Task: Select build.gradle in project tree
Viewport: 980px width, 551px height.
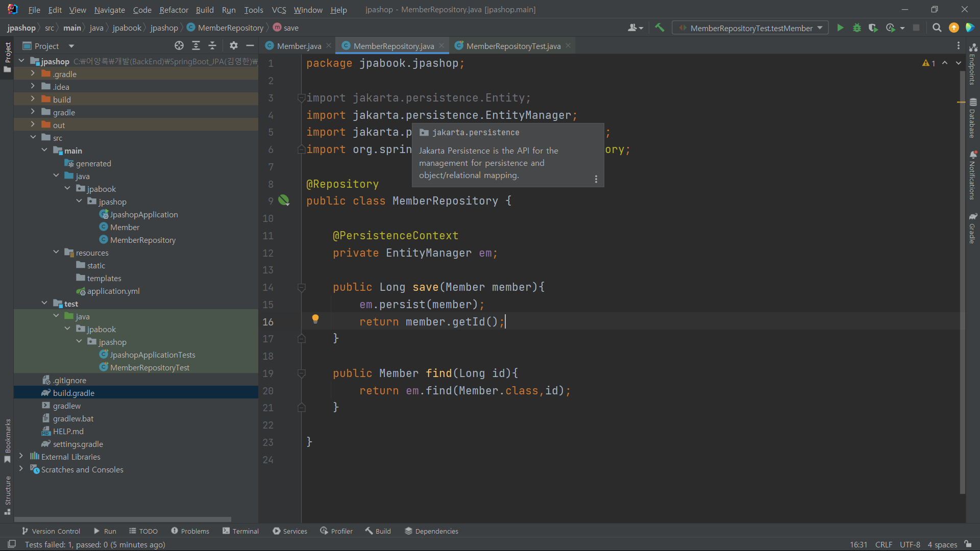Action: 73,393
